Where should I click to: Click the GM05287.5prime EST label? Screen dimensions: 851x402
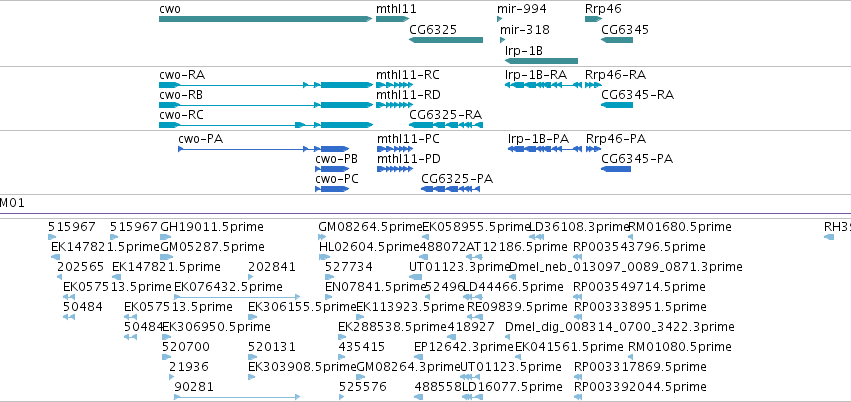tap(213, 247)
